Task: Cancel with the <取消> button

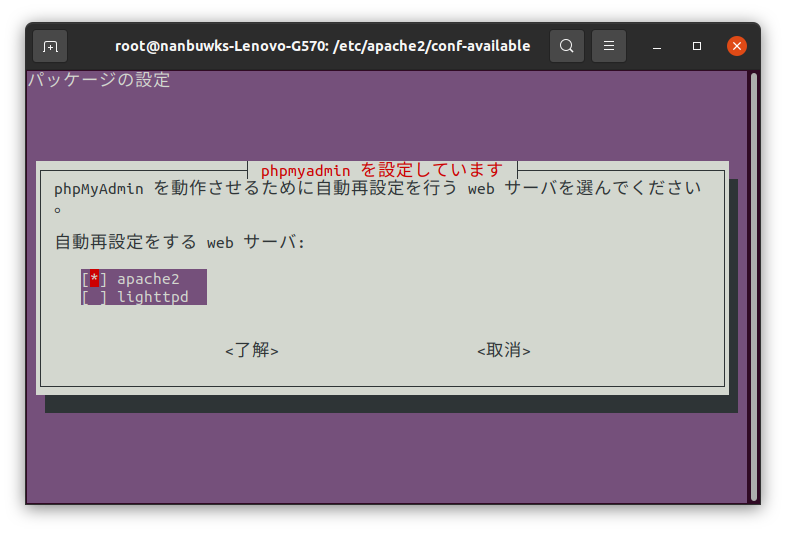Action: (x=504, y=350)
